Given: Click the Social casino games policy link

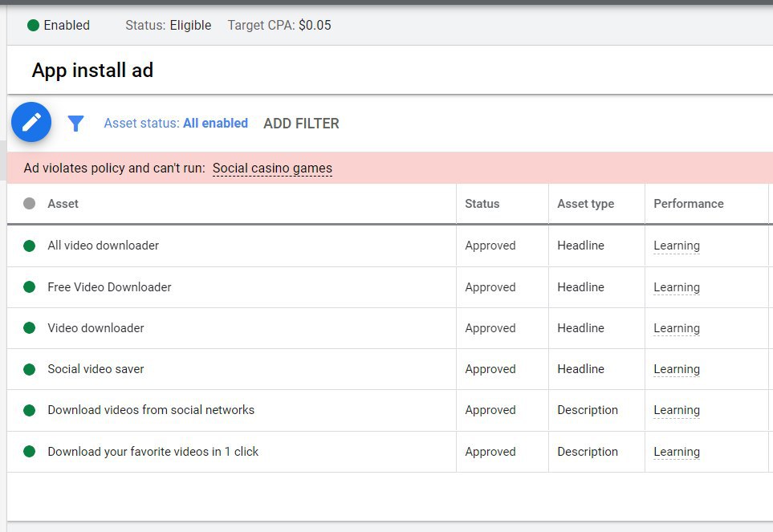Looking at the screenshot, I should point(272,168).
